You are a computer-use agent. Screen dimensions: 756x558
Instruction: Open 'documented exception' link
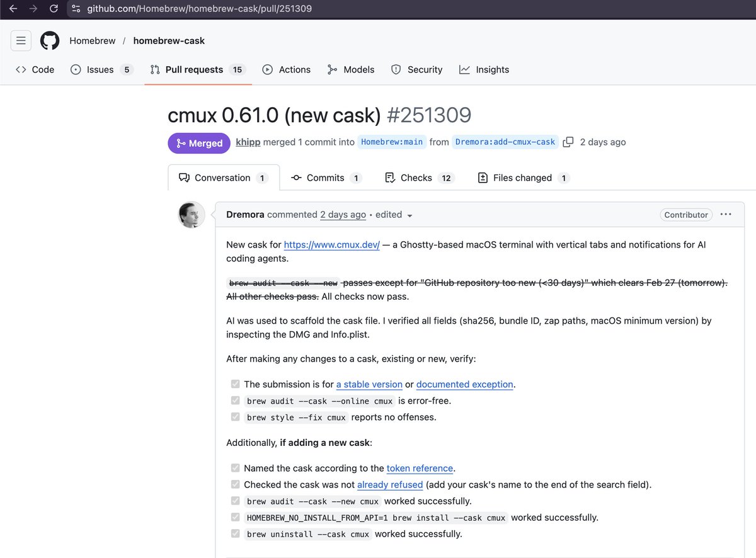click(x=465, y=384)
